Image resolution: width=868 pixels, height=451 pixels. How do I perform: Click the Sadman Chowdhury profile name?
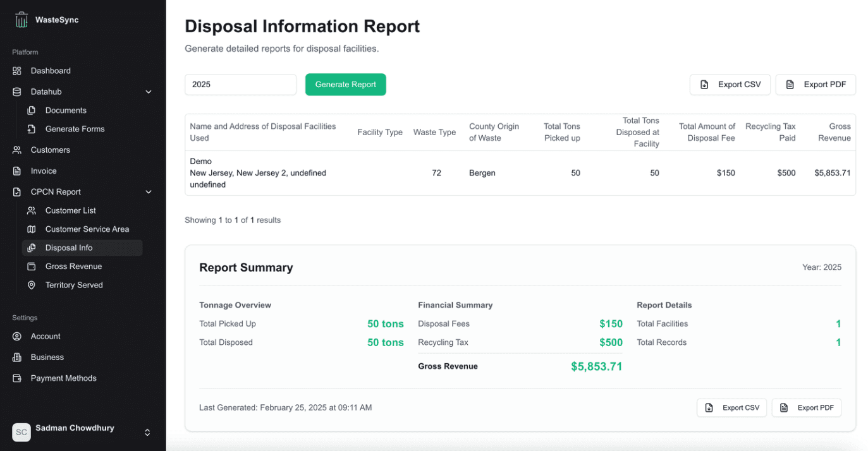point(75,428)
